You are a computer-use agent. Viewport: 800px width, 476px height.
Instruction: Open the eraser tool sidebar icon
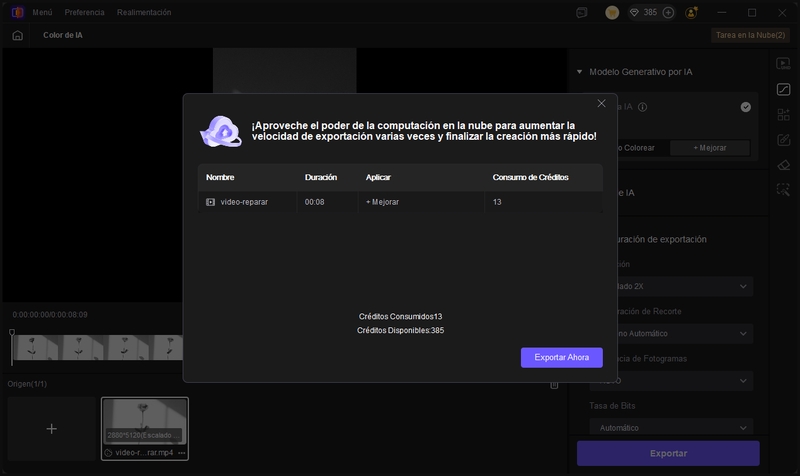tap(783, 165)
